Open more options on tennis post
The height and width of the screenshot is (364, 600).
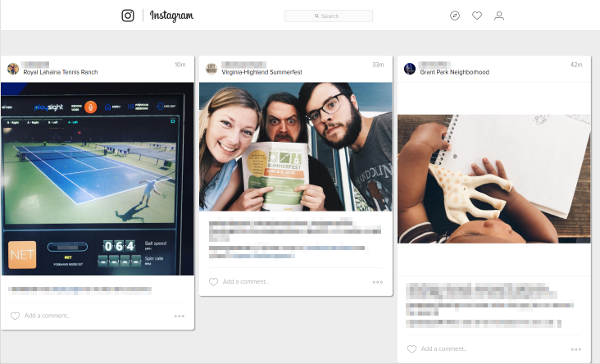coord(179,316)
